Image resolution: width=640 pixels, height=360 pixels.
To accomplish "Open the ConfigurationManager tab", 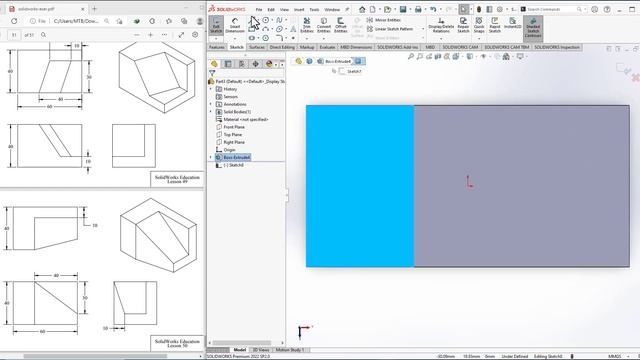I will click(242, 64).
